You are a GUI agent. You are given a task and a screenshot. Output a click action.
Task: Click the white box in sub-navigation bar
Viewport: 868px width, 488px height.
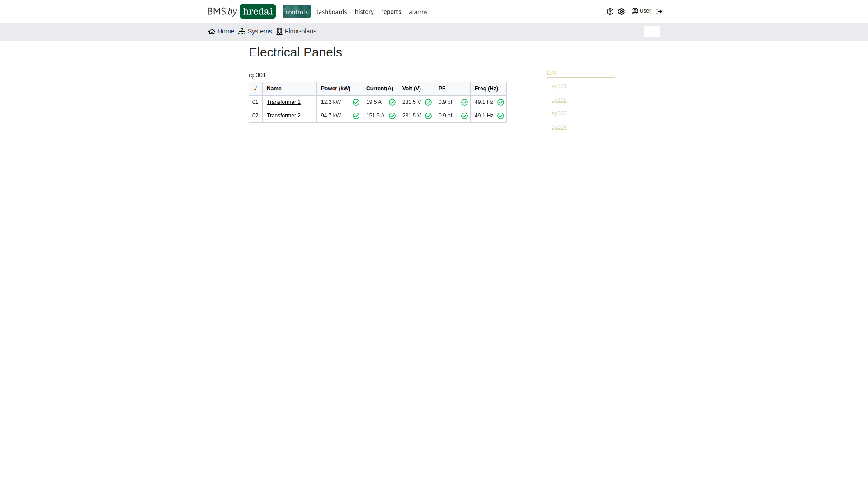[x=651, y=32]
